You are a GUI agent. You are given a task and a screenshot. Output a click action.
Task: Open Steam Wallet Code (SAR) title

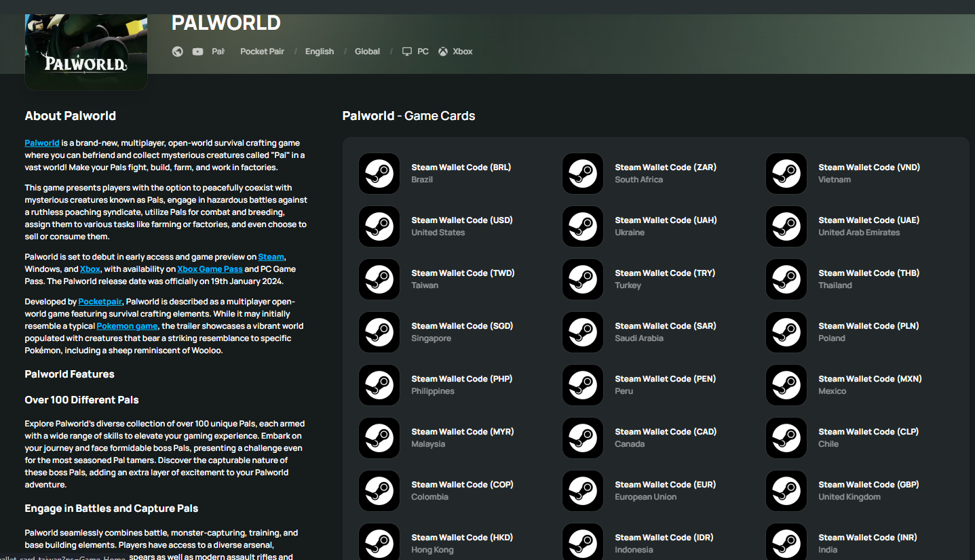(666, 326)
